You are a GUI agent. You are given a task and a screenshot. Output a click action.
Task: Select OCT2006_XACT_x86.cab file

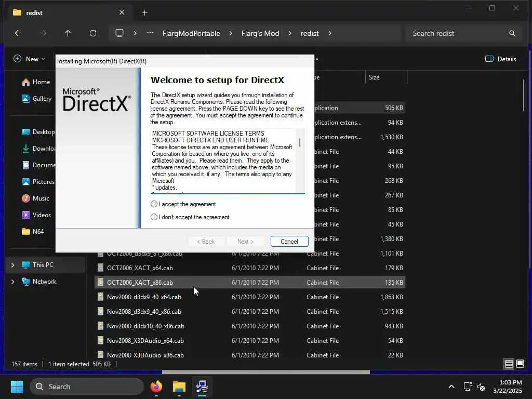[x=249, y=282]
